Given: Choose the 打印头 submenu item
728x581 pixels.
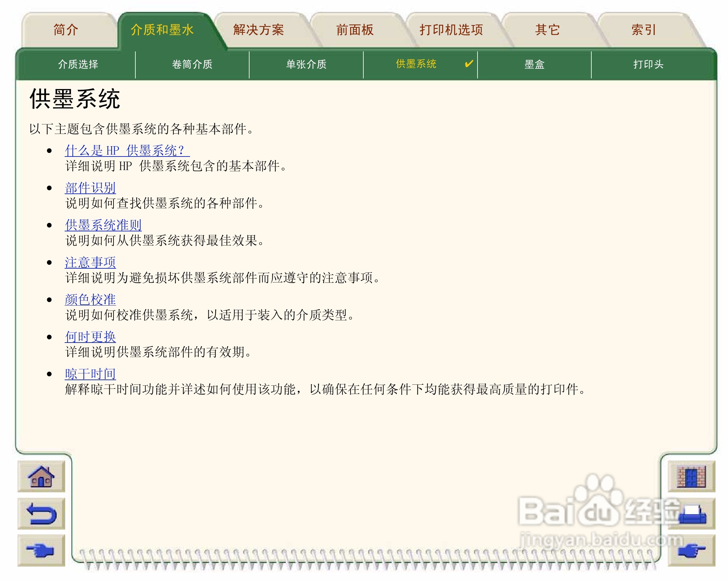Looking at the screenshot, I should pyautogui.click(x=648, y=64).
